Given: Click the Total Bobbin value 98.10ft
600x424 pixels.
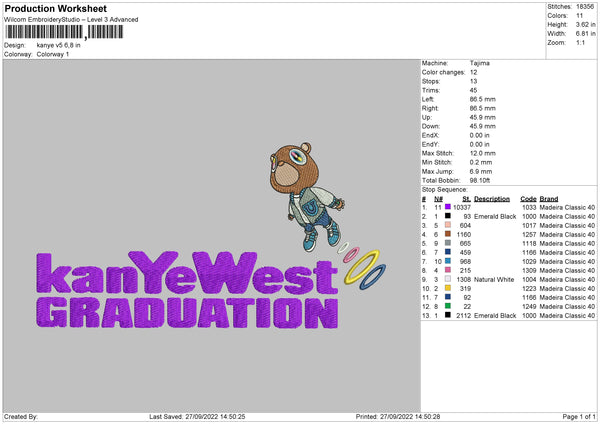Looking at the screenshot, I should pyautogui.click(x=480, y=180).
